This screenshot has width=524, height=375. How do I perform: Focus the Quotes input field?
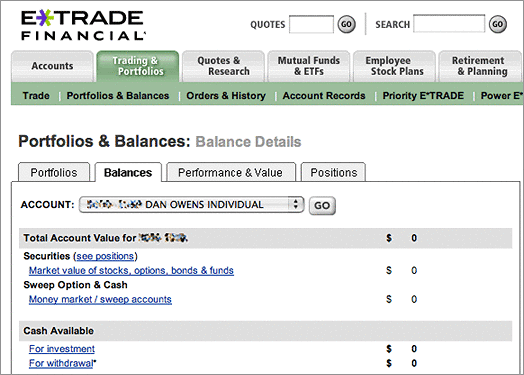click(311, 24)
